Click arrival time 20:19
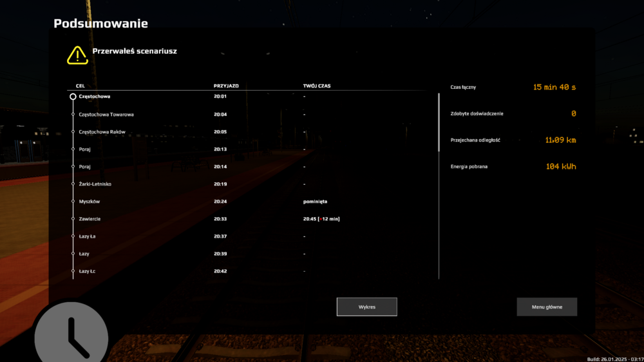 [220, 184]
